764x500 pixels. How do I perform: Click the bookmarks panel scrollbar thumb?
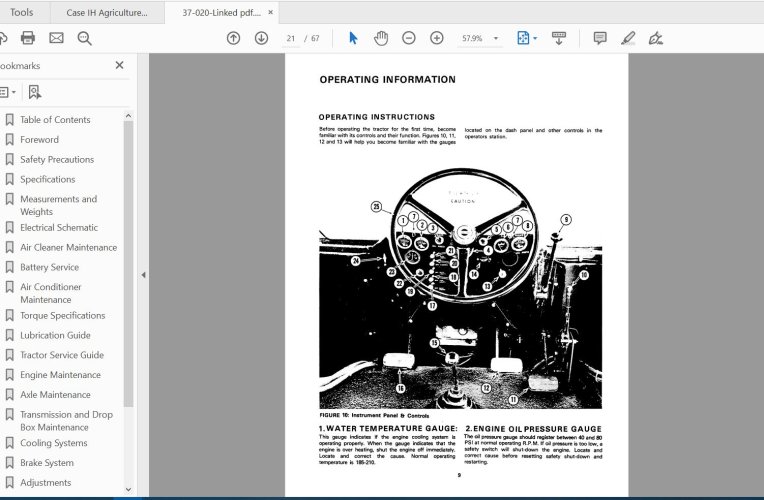point(128,264)
